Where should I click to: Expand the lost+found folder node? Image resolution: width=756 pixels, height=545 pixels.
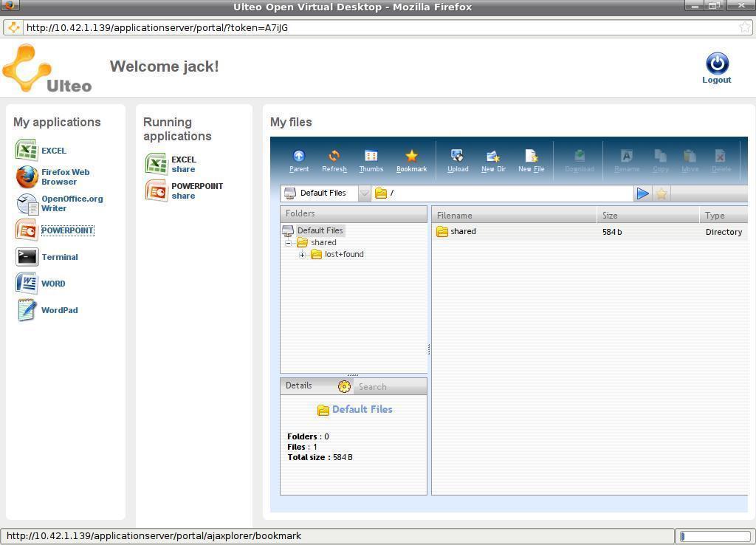302,255
